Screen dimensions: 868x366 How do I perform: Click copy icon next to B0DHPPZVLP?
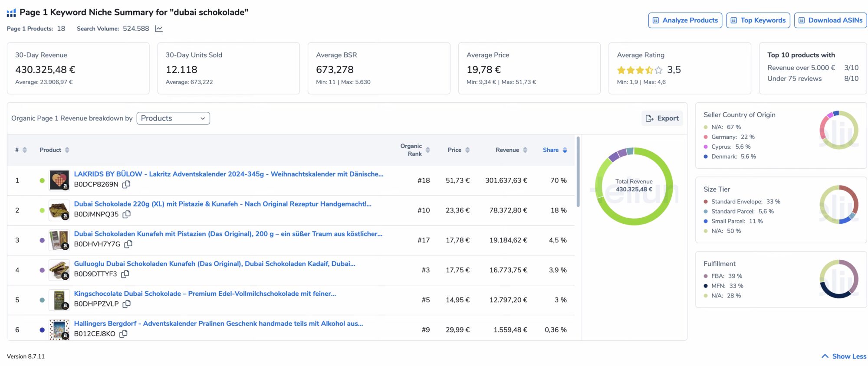126,304
